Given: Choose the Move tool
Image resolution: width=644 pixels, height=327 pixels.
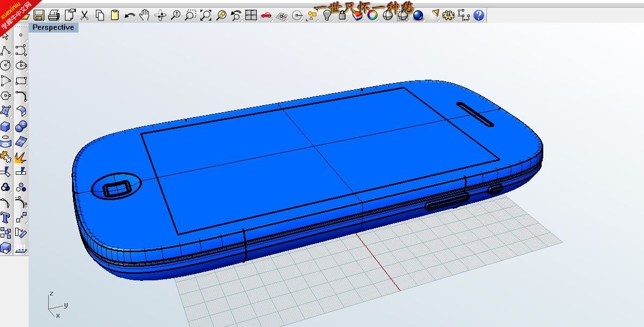Looking at the screenshot, I should 21,217.
